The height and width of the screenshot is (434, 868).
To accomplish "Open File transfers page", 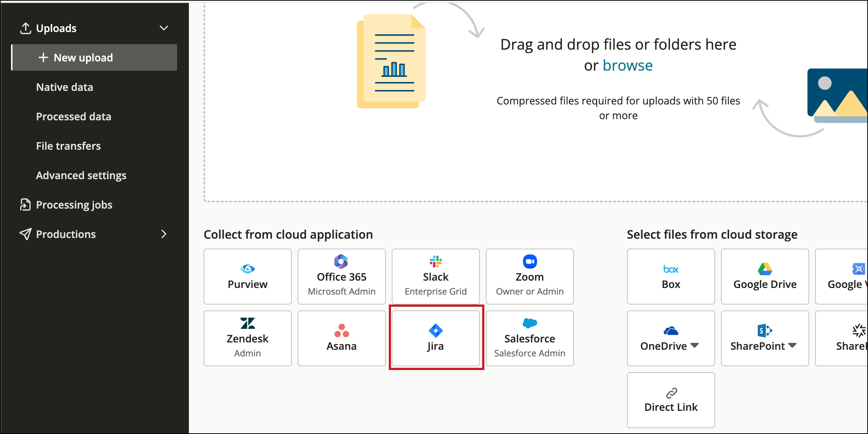I will click(68, 146).
